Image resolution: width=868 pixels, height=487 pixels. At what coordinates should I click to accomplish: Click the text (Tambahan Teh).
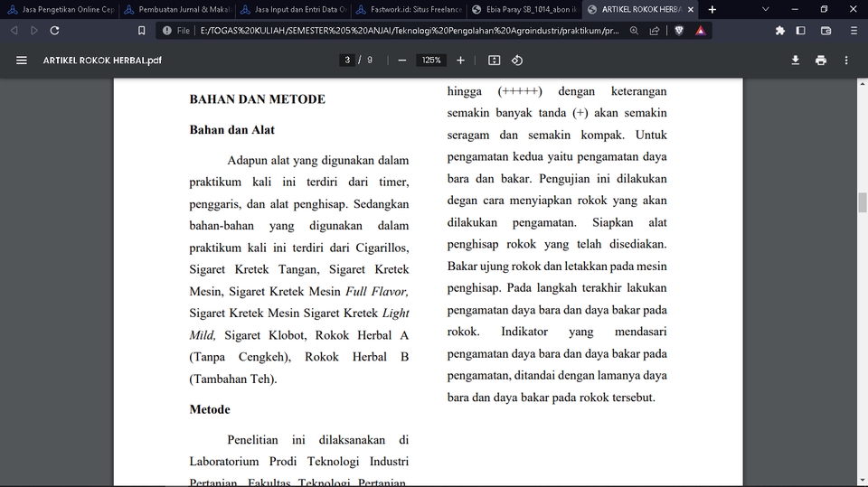tap(233, 379)
